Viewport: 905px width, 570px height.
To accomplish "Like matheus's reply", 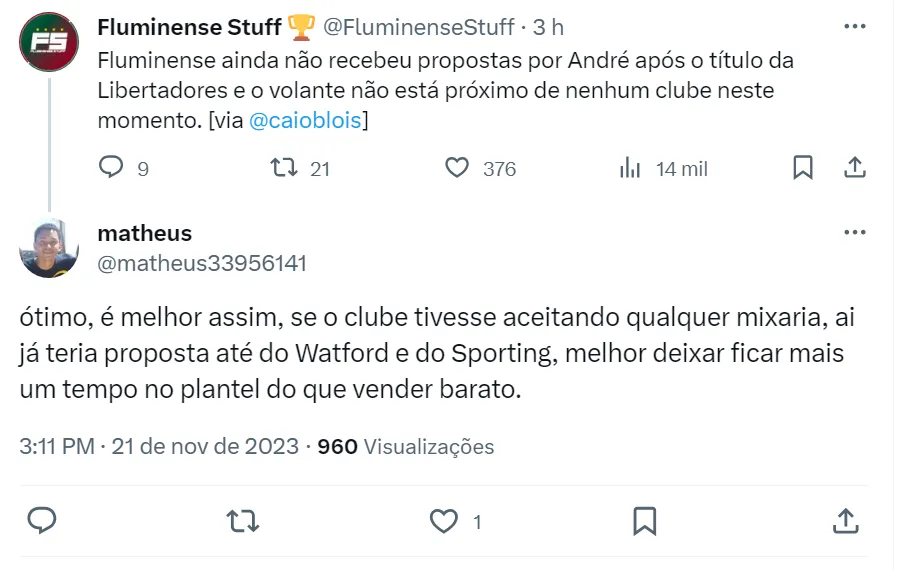I will click(x=443, y=520).
